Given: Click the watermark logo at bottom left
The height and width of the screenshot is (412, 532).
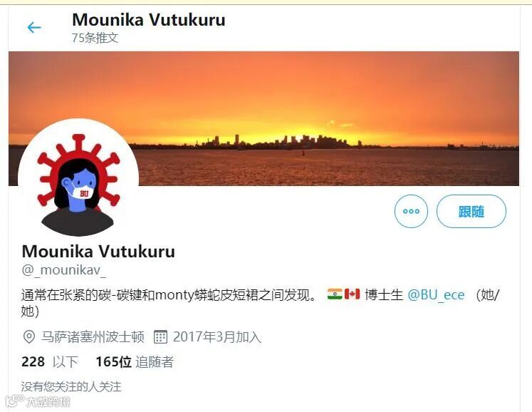Looking at the screenshot, I should (38, 401).
